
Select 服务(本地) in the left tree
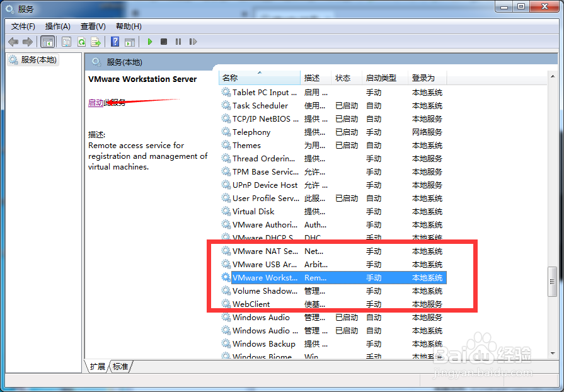[x=33, y=60]
